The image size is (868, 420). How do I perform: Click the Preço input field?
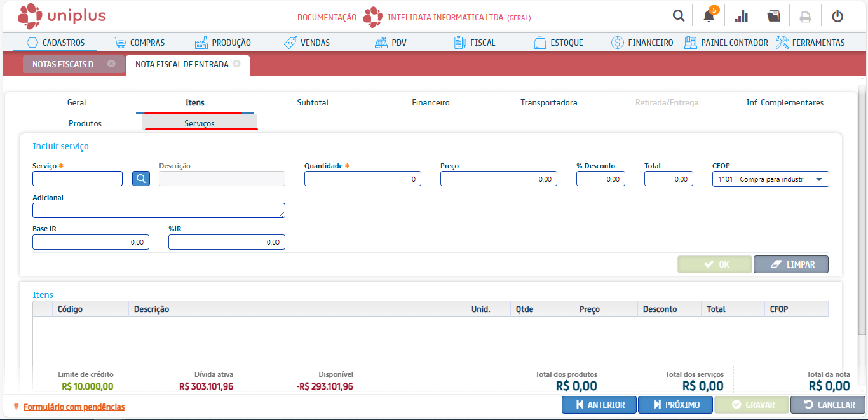499,179
